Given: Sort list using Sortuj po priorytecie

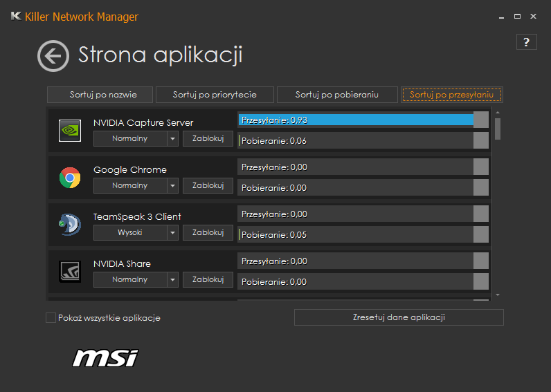Looking at the screenshot, I should (x=215, y=95).
